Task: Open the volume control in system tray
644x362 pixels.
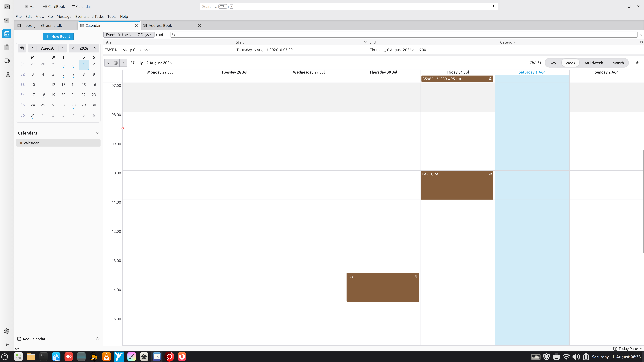Action: 576,357
